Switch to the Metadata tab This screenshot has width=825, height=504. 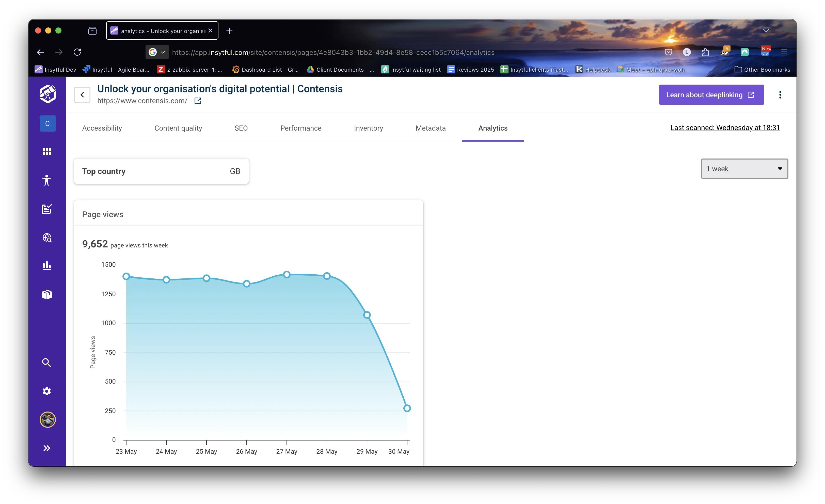click(x=431, y=128)
